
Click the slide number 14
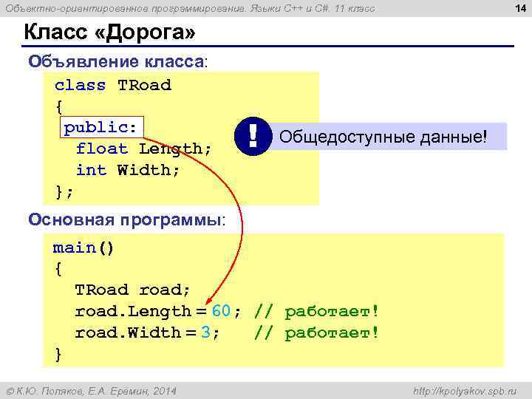[x=520, y=8]
